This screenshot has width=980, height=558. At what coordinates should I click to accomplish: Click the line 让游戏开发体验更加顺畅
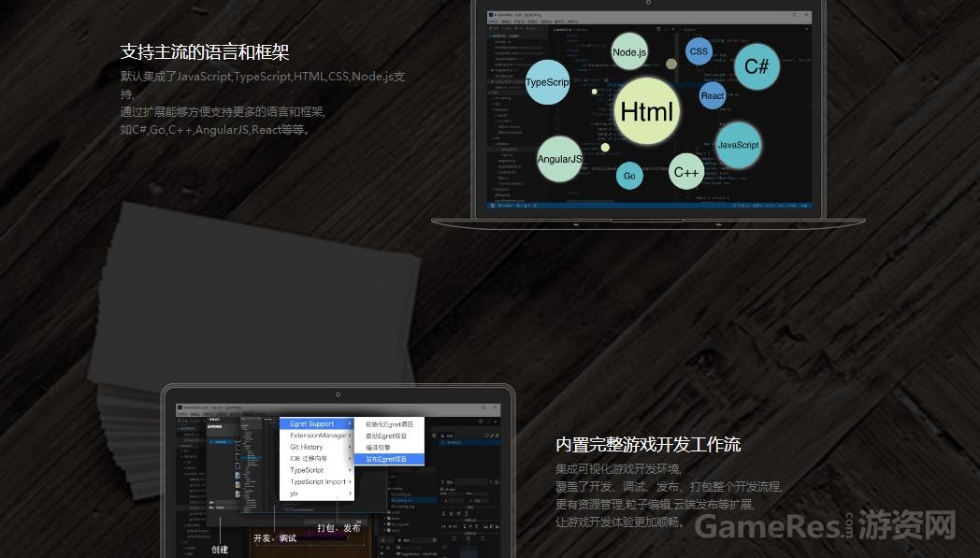pyautogui.click(x=621, y=522)
